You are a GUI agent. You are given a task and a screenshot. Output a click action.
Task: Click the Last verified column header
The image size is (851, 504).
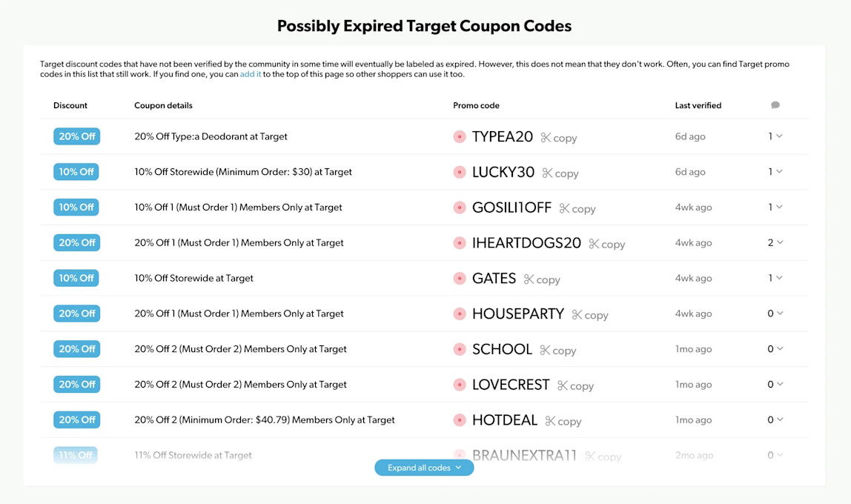click(x=698, y=105)
